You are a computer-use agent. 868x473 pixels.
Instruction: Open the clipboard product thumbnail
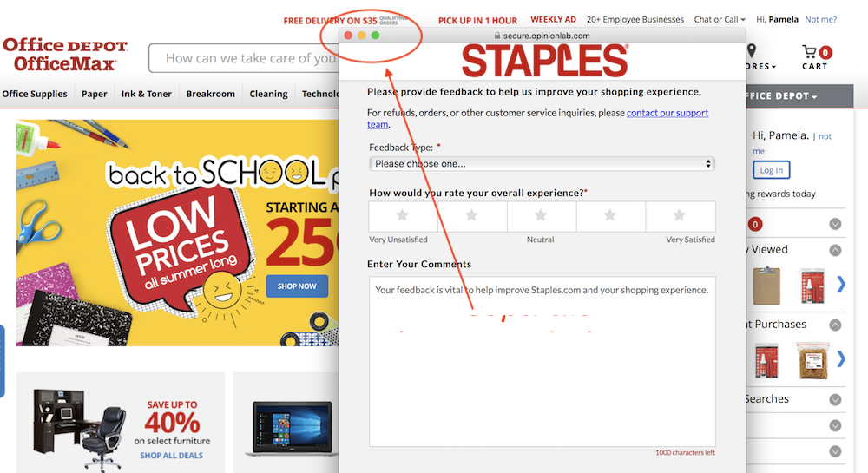(766, 286)
